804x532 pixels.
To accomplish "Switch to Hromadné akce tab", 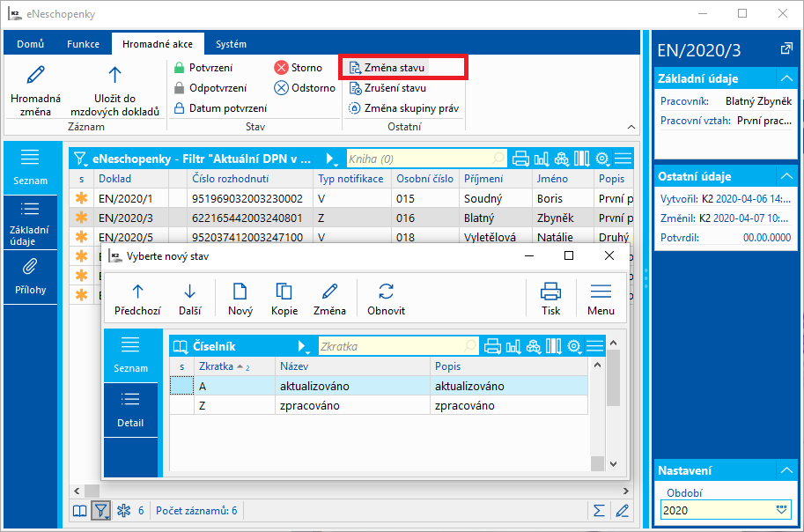I will (158, 44).
